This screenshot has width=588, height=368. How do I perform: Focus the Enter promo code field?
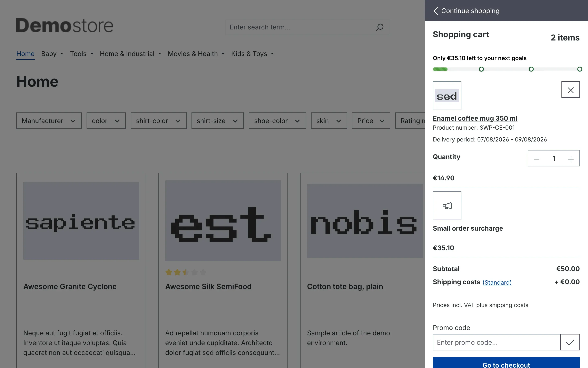click(496, 342)
